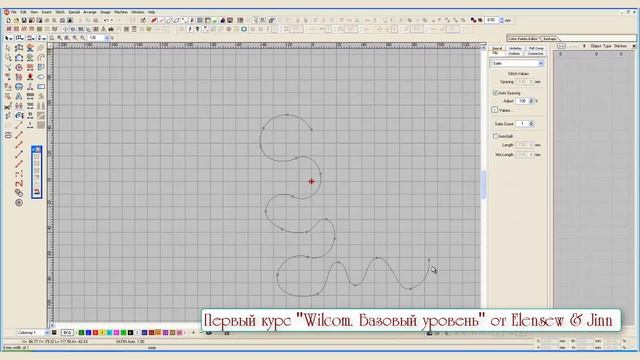
Task: Open the Arrange menu
Action: pyautogui.click(x=90, y=12)
